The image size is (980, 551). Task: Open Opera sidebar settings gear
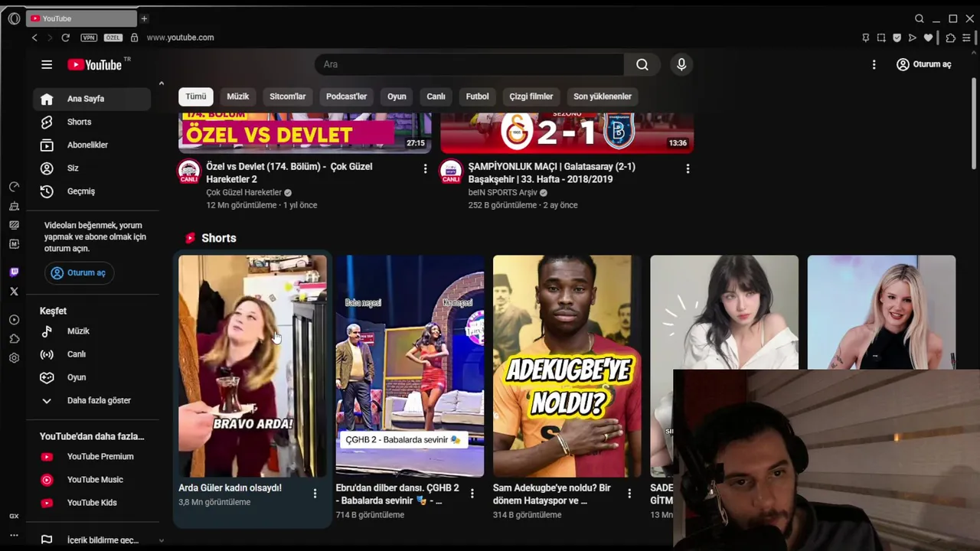pos(14,358)
